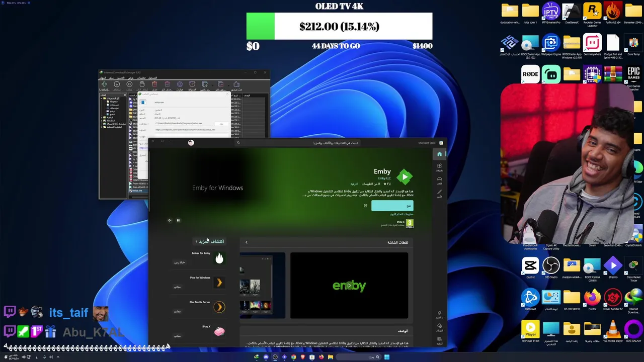Screen dimensions: 644x362
Task: Open Tasks menu in IDM menu bar
Action: click(103, 78)
